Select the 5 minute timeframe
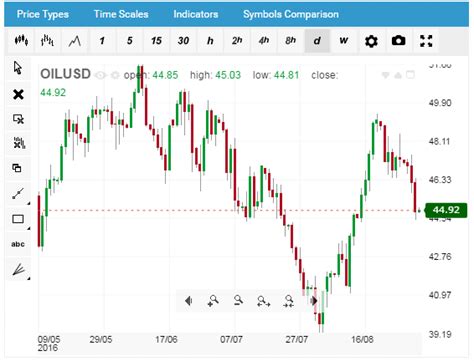Viewport: 474px width, 361px height. tap(129, 41)
